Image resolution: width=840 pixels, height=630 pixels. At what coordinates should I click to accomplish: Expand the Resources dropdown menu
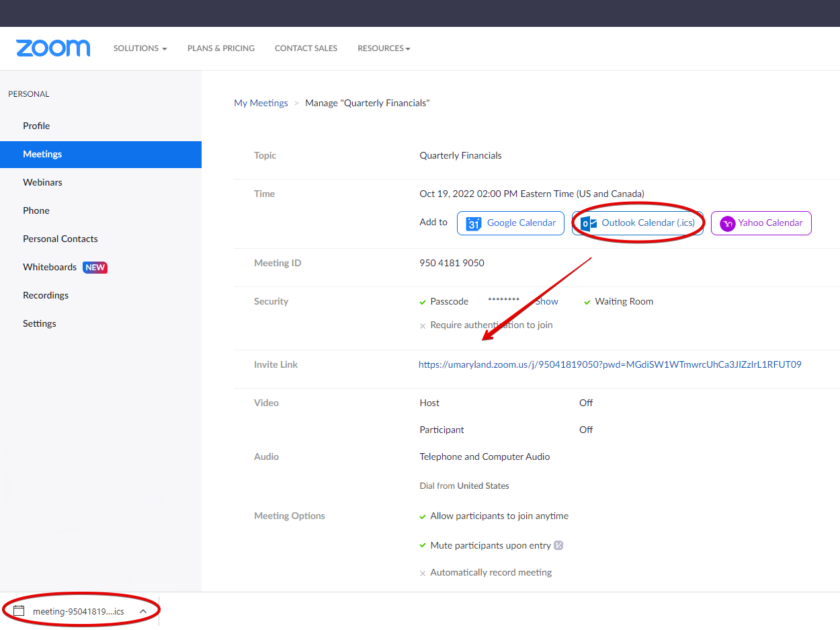click(384, 48)
